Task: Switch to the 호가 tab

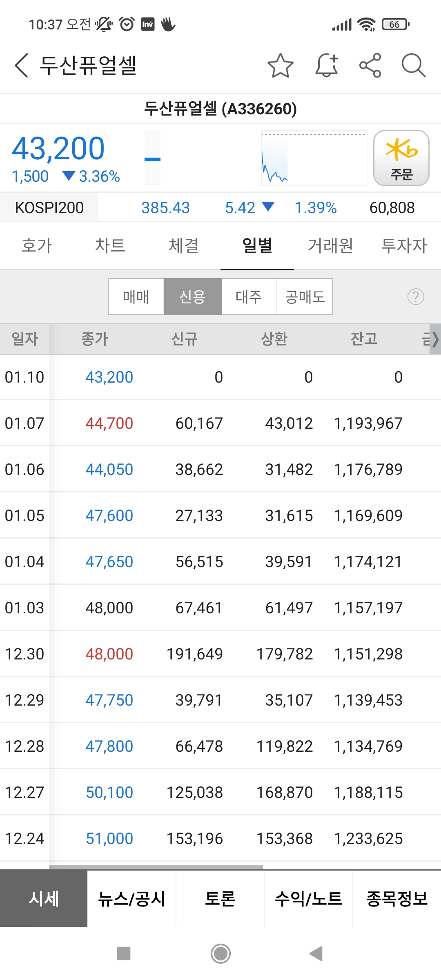Action: pyautogui.click(x=37, y=246)
